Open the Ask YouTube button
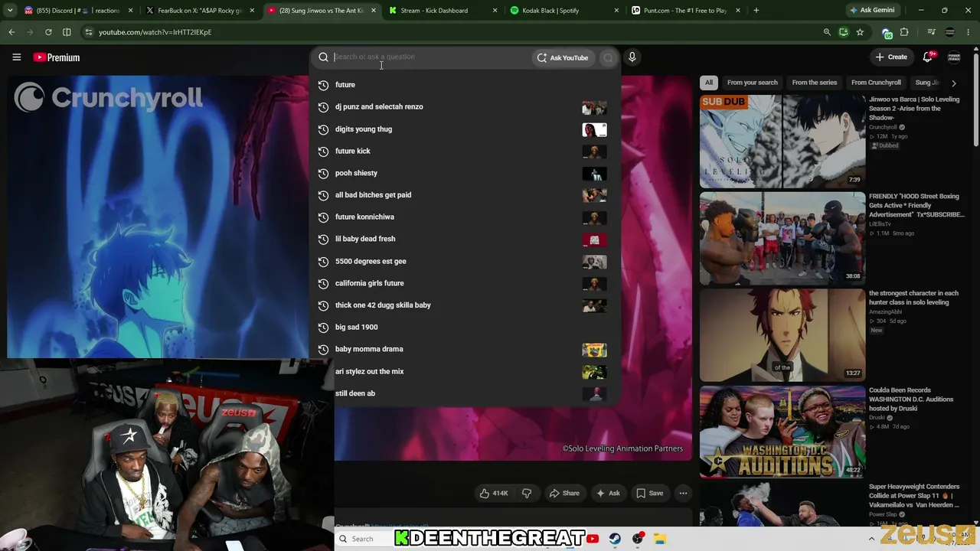Viewport: 980px width, 551px height. point(563,57)
